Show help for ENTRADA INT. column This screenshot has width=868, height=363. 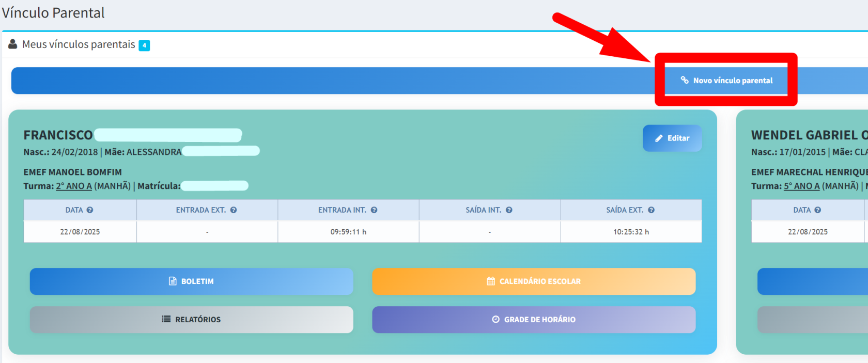[374, 210]
